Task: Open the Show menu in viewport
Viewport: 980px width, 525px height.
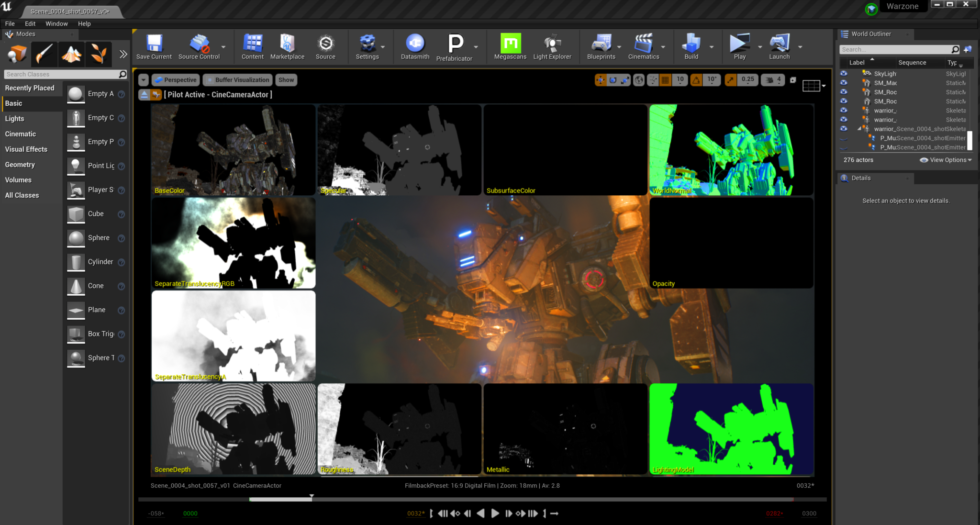Action: (286, 79)
